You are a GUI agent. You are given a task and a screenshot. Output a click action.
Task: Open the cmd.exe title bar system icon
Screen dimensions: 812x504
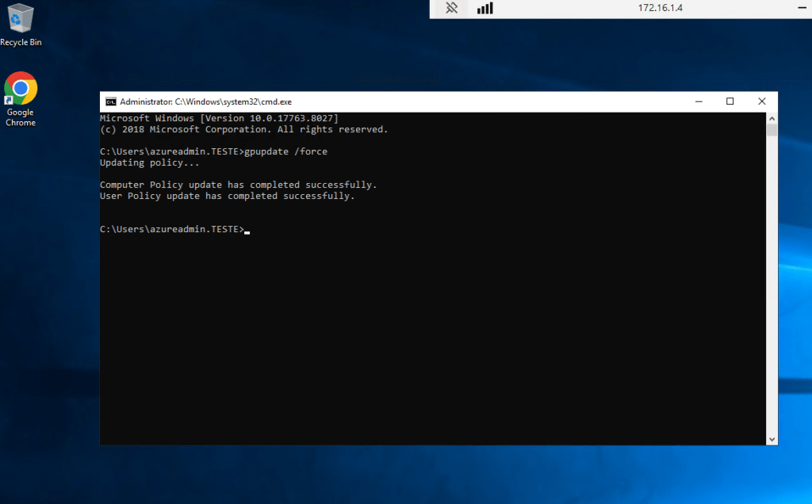pos(111,101)
